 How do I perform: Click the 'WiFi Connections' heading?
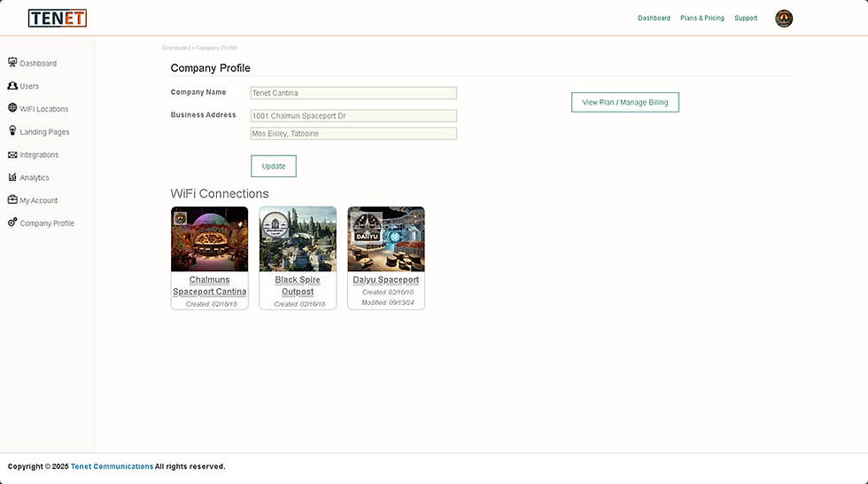click(220, 194)
